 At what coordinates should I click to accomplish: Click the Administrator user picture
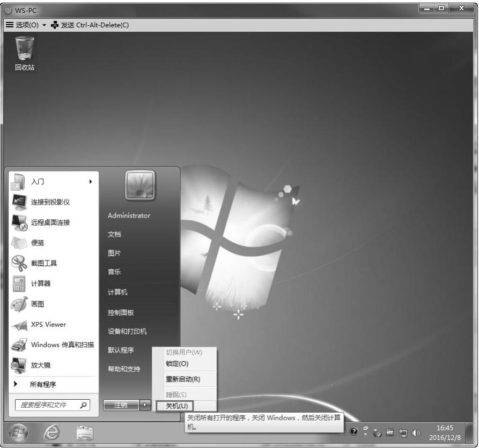click(x=140, y=185)
